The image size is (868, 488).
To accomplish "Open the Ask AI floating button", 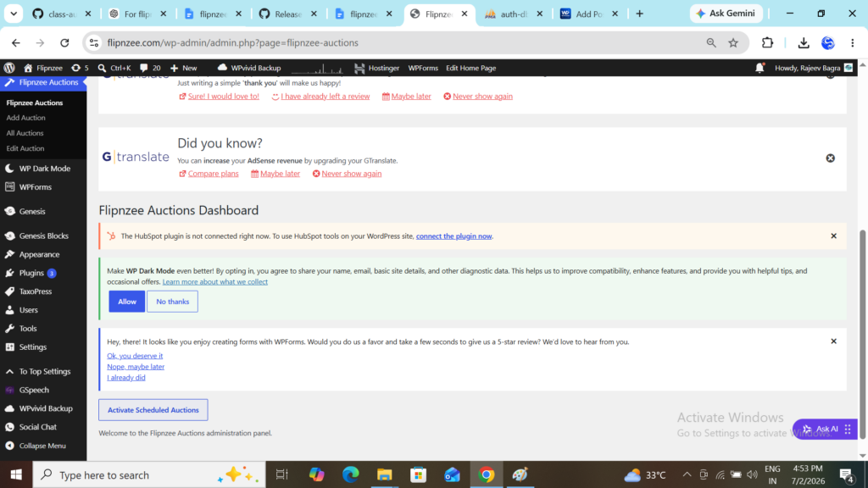I will [x=825, y=429].
